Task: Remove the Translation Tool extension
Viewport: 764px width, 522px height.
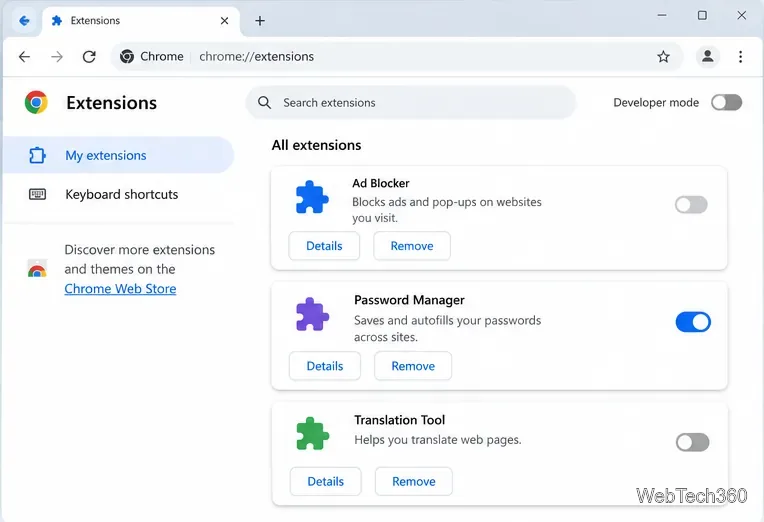Action: click(414, 482)
